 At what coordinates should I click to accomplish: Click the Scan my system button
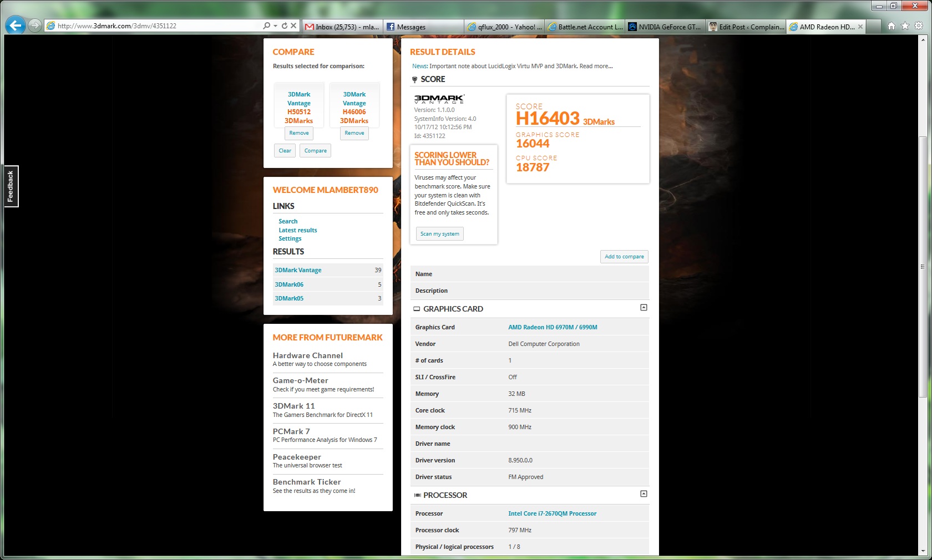[x=439, y=234]
